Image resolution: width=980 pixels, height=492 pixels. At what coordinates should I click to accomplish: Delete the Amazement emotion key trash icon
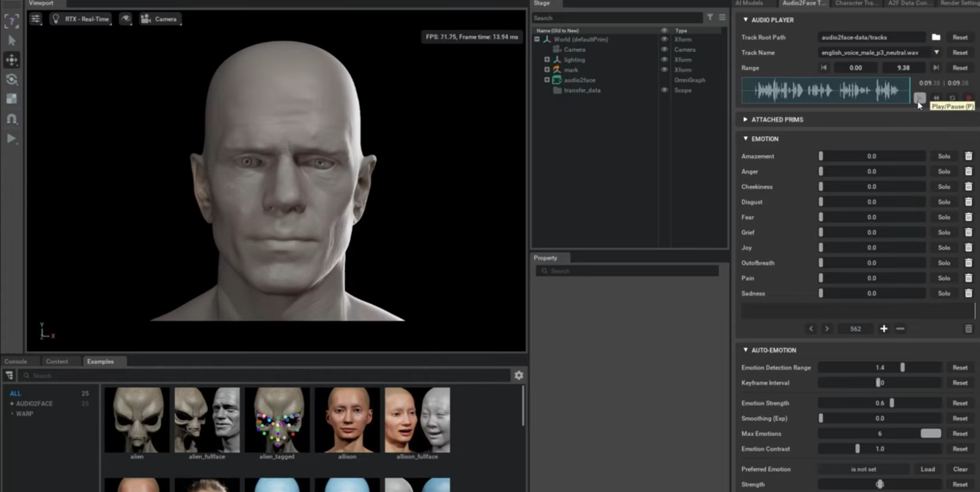(969, 156)
